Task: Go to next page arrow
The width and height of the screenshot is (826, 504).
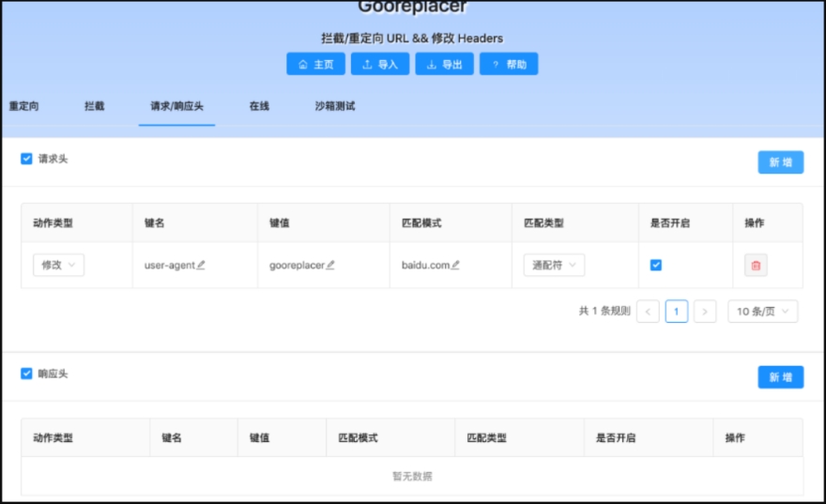Action: point(705,312)
